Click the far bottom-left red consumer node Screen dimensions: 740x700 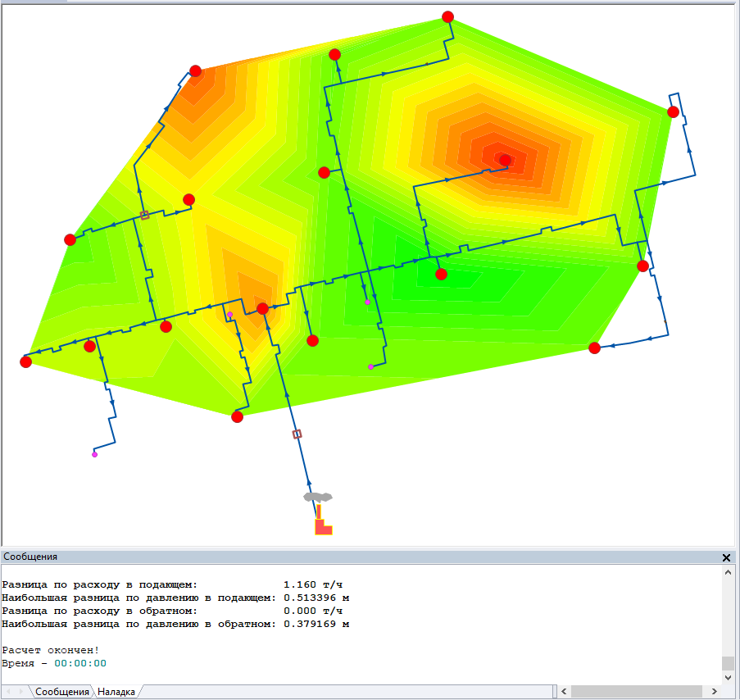tap(25, 361)
